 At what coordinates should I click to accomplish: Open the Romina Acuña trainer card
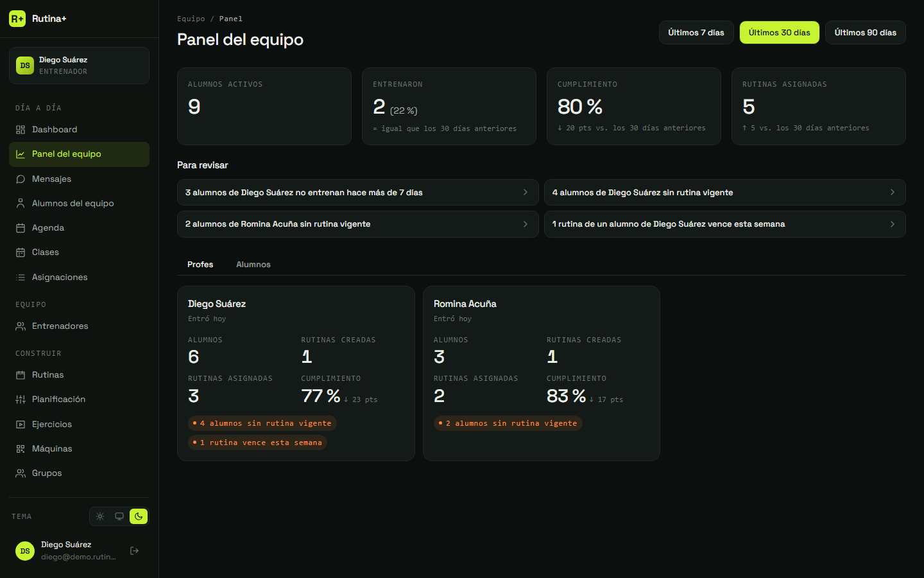(542, 373)
